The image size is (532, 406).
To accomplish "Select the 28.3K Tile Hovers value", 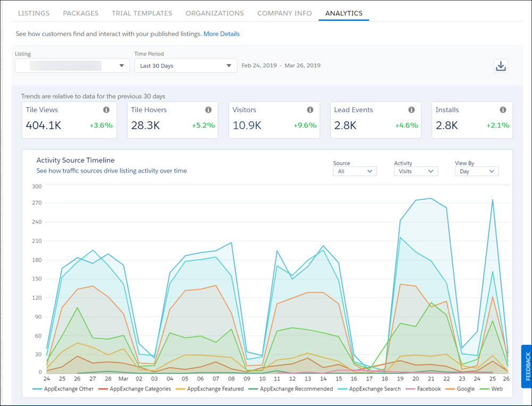I will tap(145, 125).
